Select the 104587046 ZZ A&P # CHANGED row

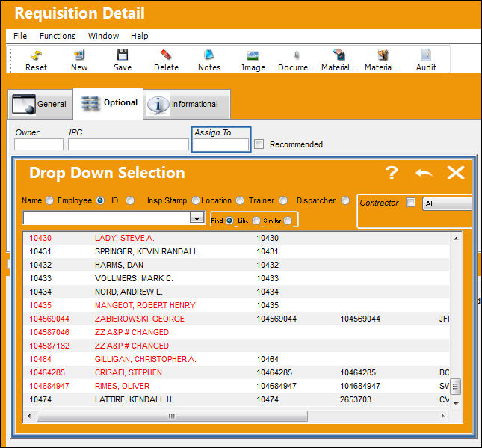[x=237, y=332]
